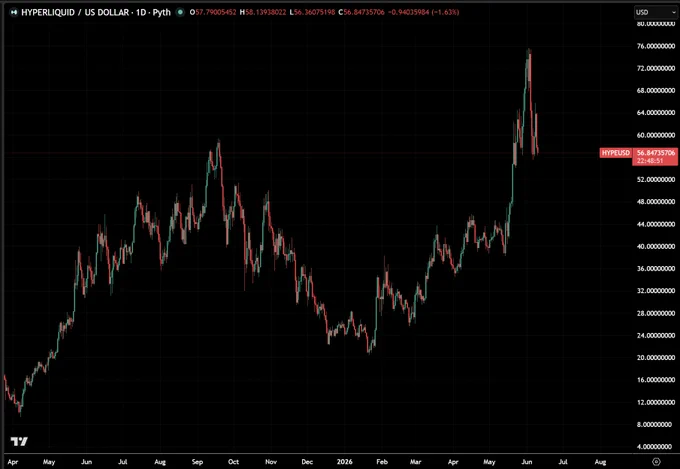Image resolution: width=680 pixels, height=469 pixels.
Task: Click the Dec label on time axis
Action: click(x=307, y=462)
